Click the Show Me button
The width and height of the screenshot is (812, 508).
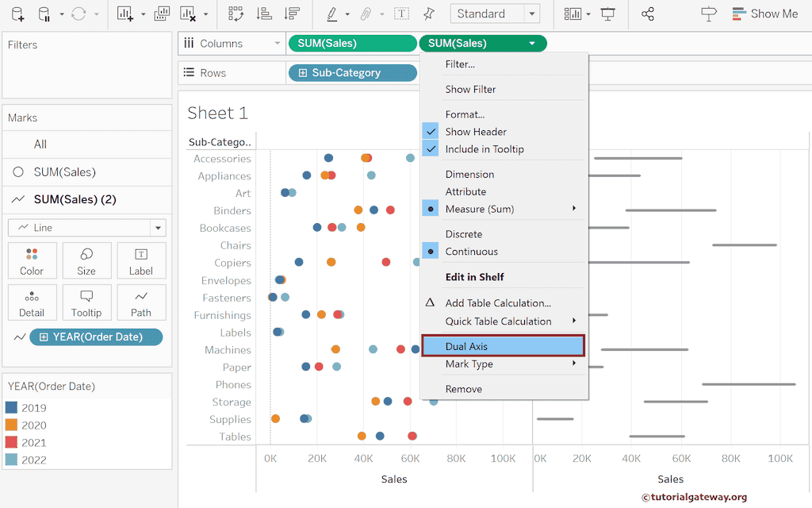click(x=764, y=13)
